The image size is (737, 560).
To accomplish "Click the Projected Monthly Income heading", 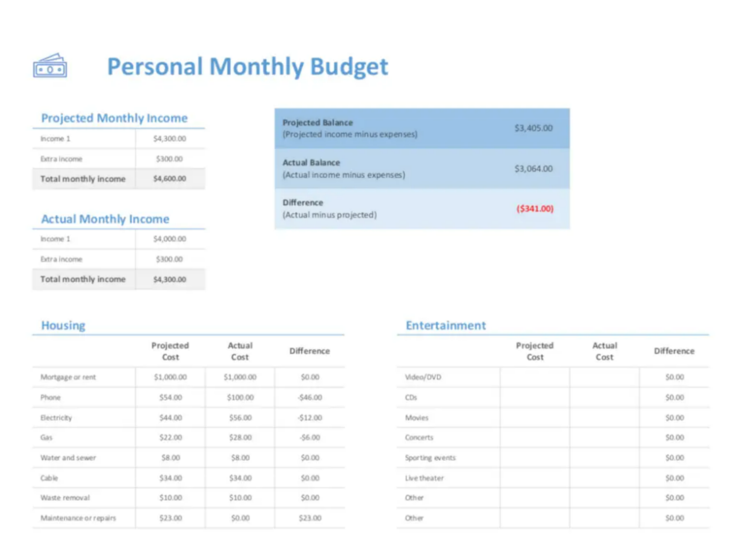I will pos(114,118).
